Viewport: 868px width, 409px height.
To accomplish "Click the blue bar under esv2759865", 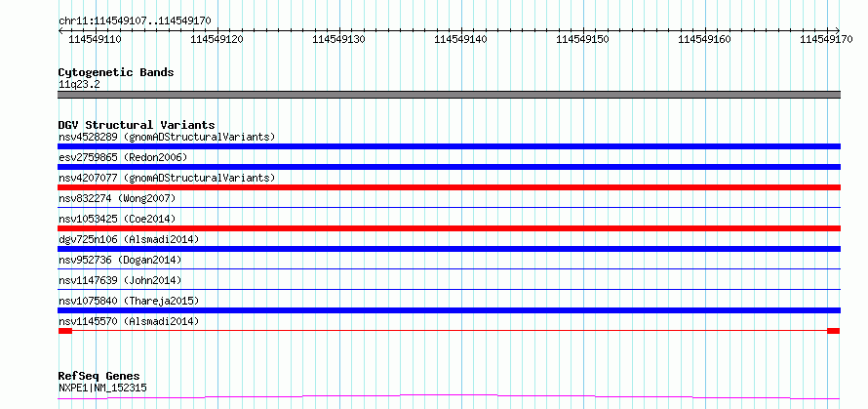I will coord(449,167).
